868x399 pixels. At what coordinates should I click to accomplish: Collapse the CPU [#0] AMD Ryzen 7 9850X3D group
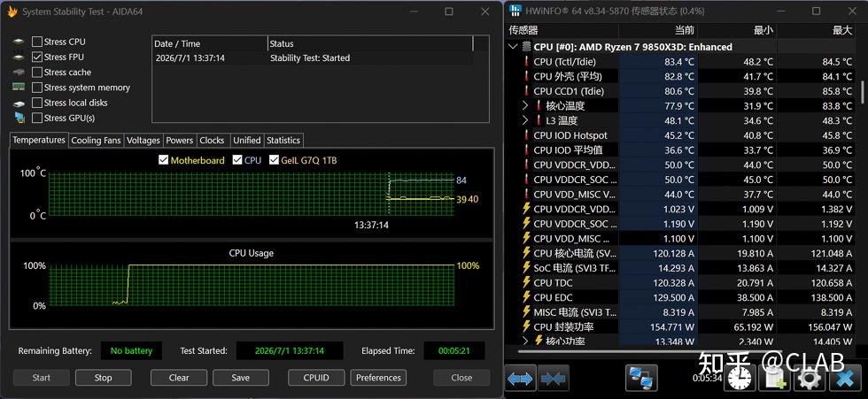(x=513, y=47)
